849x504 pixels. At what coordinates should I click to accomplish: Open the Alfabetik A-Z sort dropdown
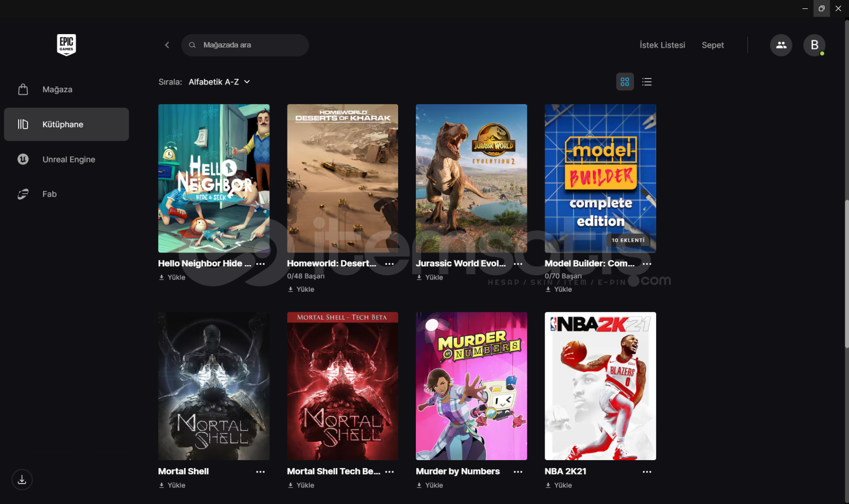pyautogui.click(x=219, y=82)
